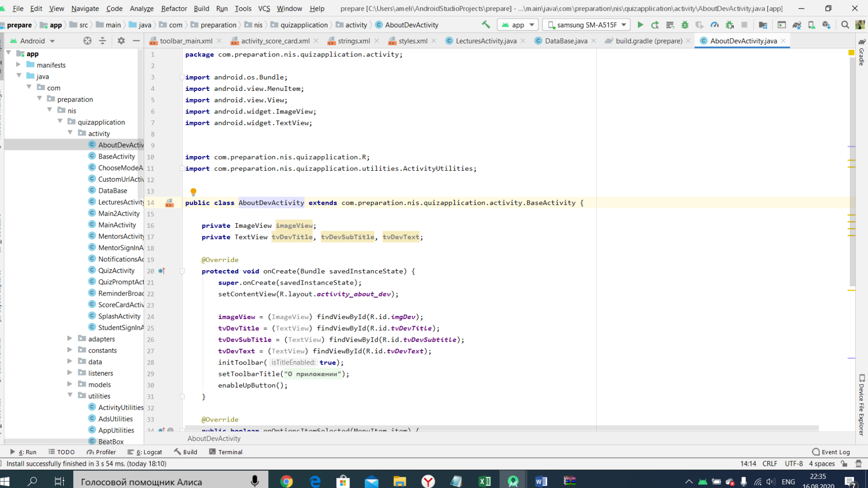Screen dimensions: 868x488
Task: Open AVD Manager icon
Action: [811, 25]
